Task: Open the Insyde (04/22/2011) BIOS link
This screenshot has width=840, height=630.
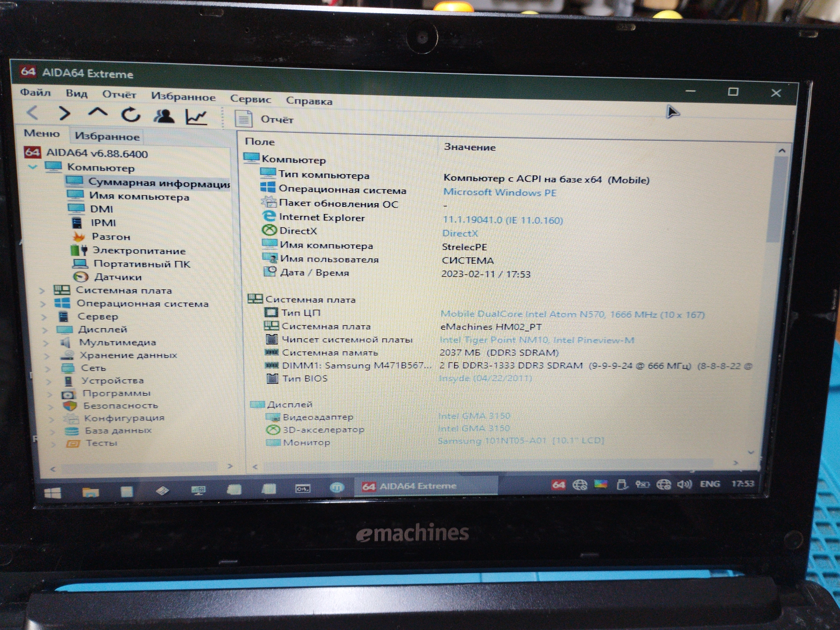Action: tap(485, 378)
